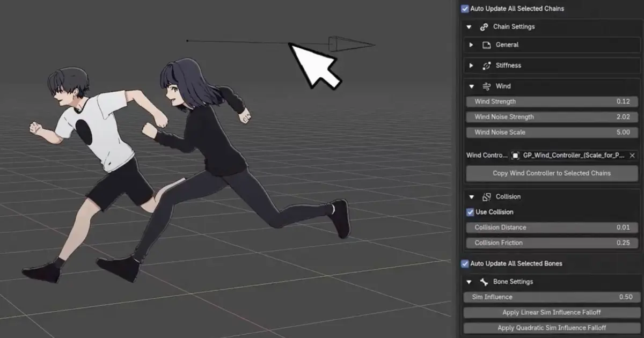The height and width of the screenshot is (338, 644).
Task: Click the Collision panel icon
Action: (487, 197)
